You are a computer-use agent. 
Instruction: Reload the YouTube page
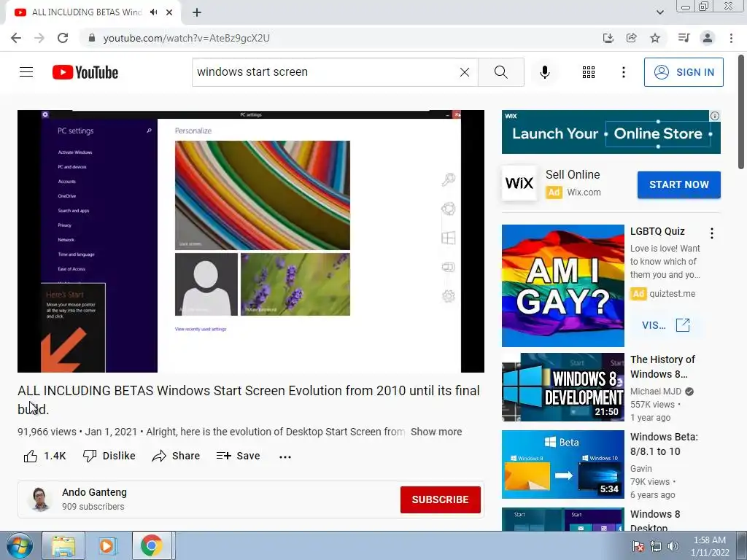(63, 38)
